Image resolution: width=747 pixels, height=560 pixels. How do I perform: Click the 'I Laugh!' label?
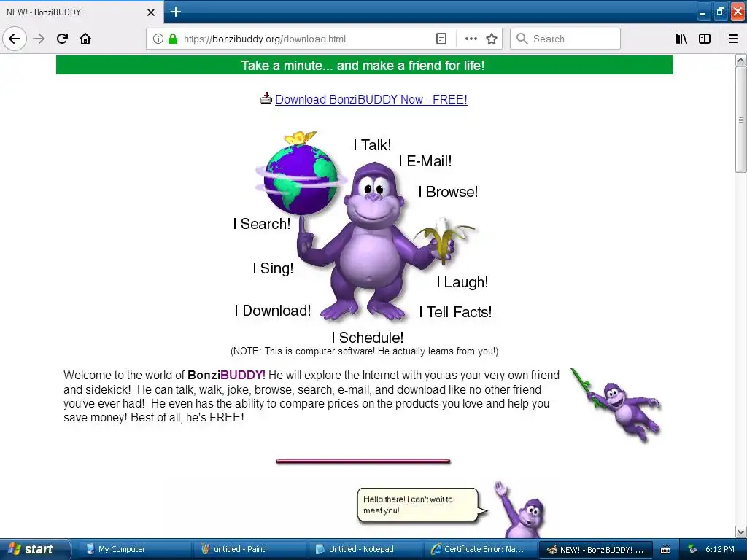(462, 282)
